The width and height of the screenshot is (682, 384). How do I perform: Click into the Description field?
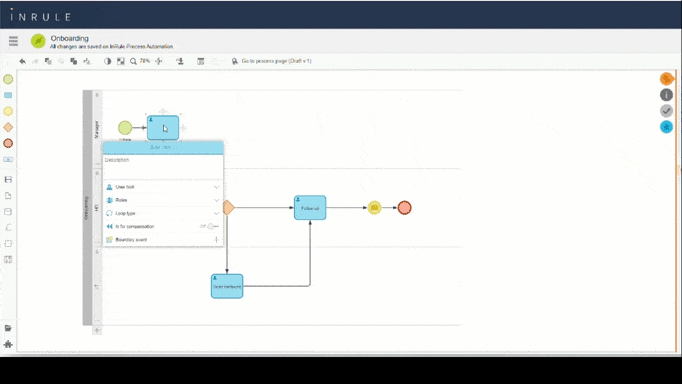coord(163,167)
